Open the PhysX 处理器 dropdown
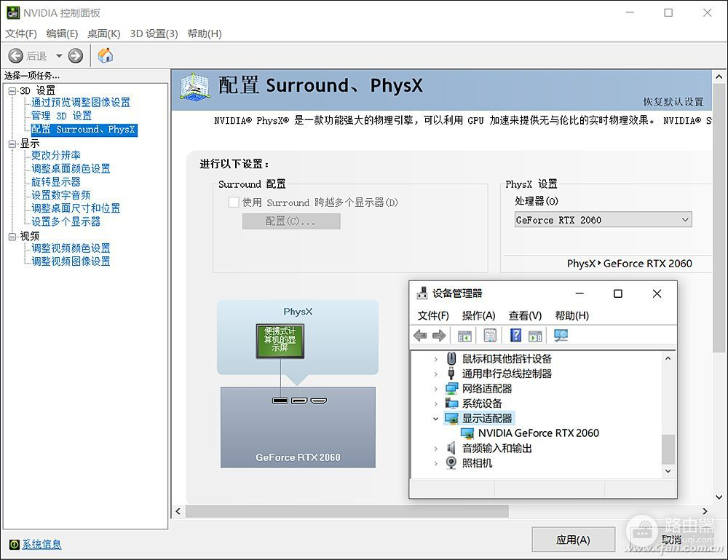 [x=602, y=220]
